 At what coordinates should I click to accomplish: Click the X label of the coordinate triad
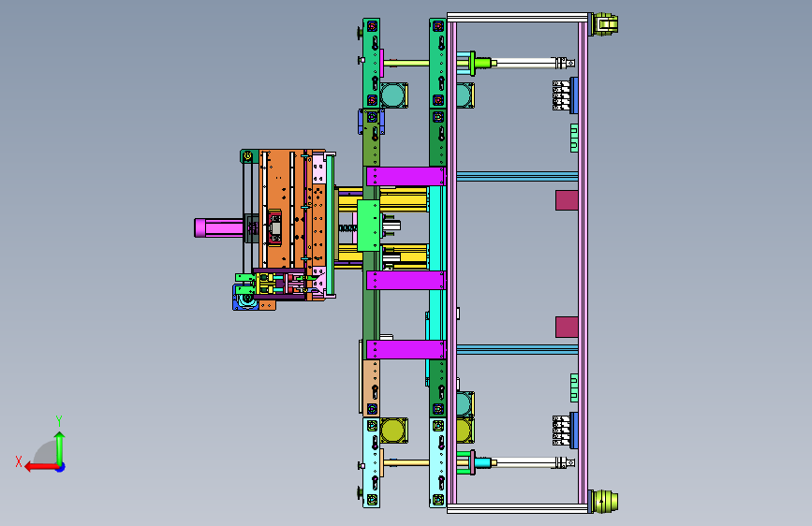pos(19,461)
